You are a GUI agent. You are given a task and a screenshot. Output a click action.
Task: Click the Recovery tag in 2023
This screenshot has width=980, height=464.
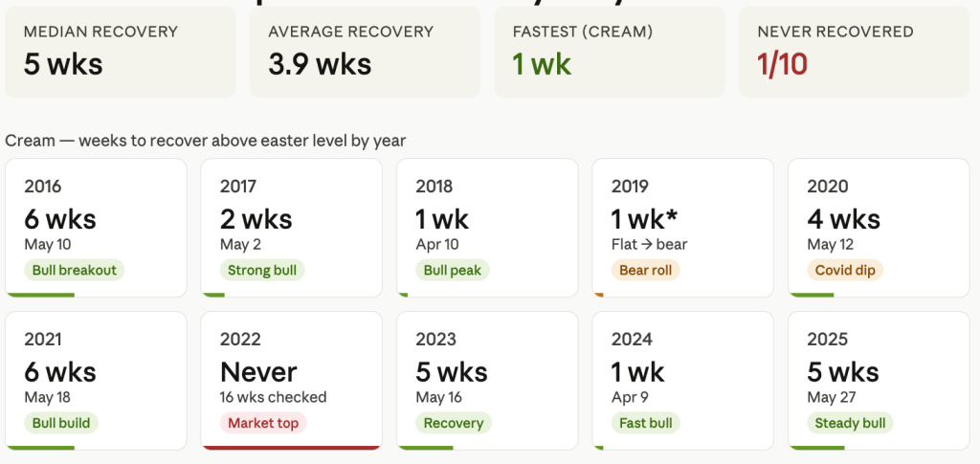[x=454, y=423]
